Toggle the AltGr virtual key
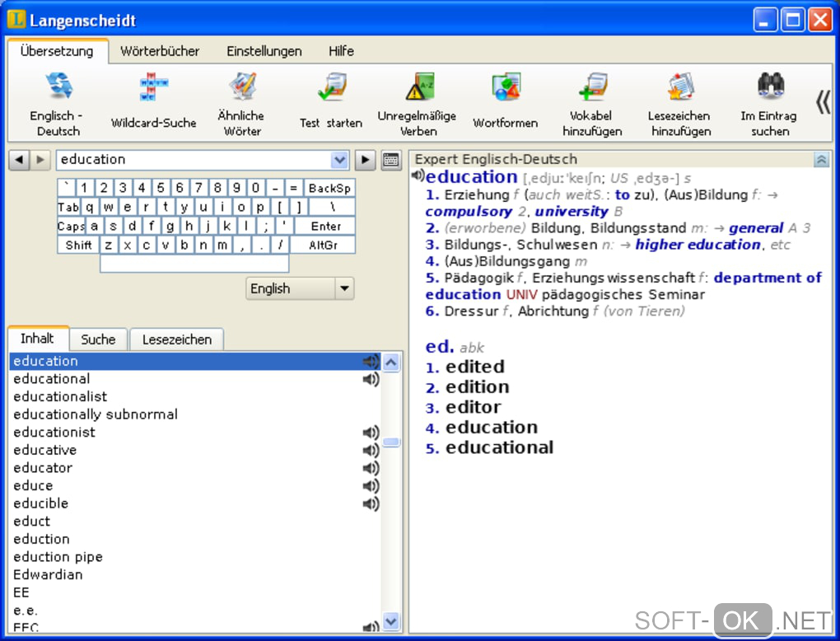 pos(323,245)
